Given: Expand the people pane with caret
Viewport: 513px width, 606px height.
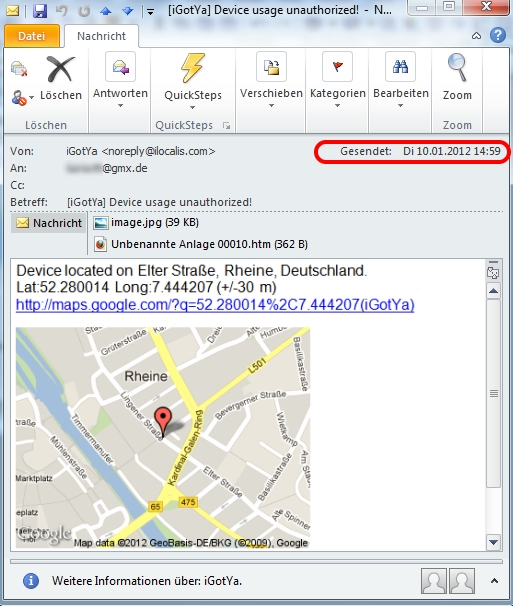Looking at the screenshot, I should point(494,580).
